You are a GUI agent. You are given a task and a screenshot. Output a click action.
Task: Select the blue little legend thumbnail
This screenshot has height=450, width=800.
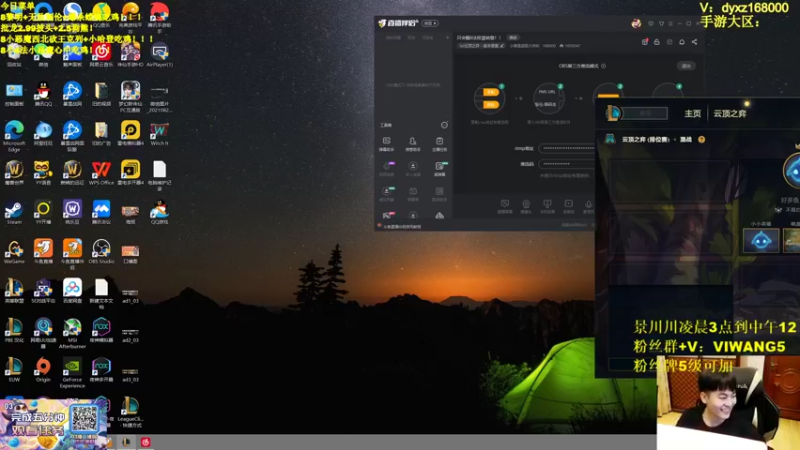coord(761,241)
